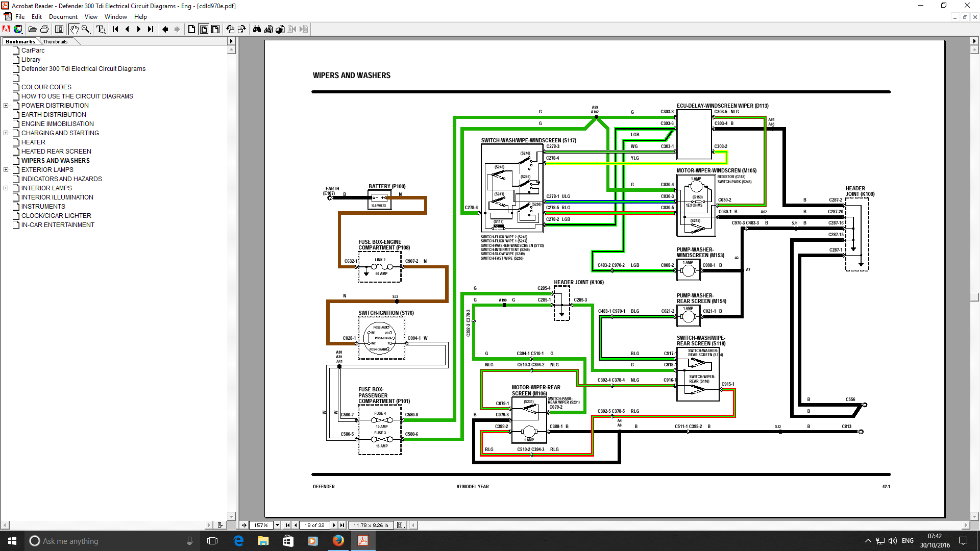The width and height of the screenshot is (980, 551).
Task: Select the Text Select tool
Action: pyautogui.click(x=101, y=29)
